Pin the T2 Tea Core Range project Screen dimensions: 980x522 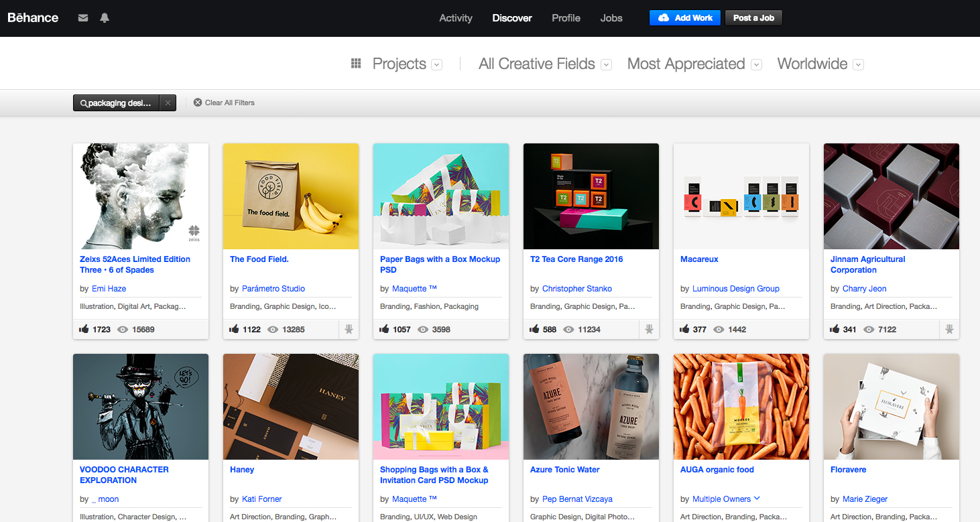649,329
